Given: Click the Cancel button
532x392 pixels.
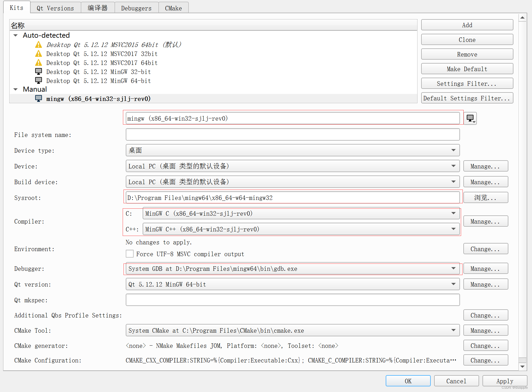Looking at the screenshot, I should coord(456,381).
